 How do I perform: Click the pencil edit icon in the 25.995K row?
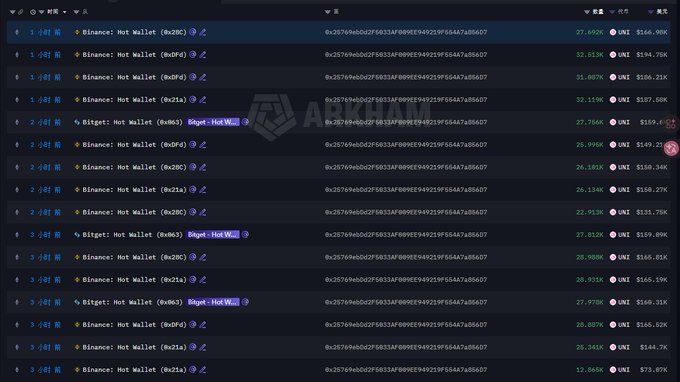(x=203, y=145)
